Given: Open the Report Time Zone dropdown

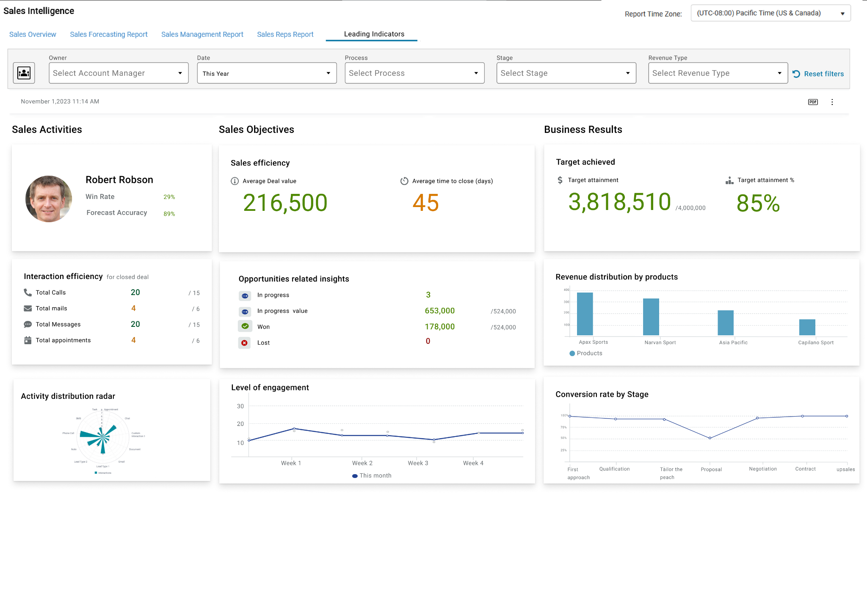Looking at the screenshot, I should tap(770, 13).
